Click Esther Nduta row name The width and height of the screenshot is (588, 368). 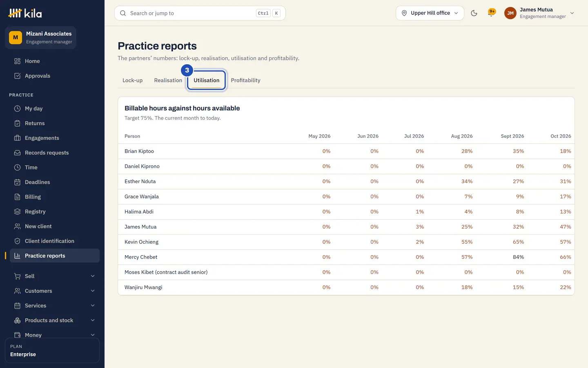click(x=140, y=182)
